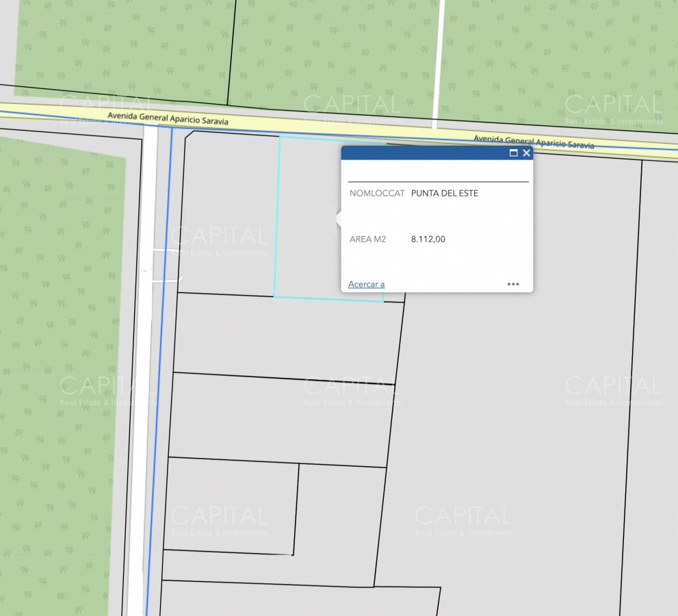Click the right Avenida General Aparicio Saravia label
678x616 pixels.
pos(534,142)
